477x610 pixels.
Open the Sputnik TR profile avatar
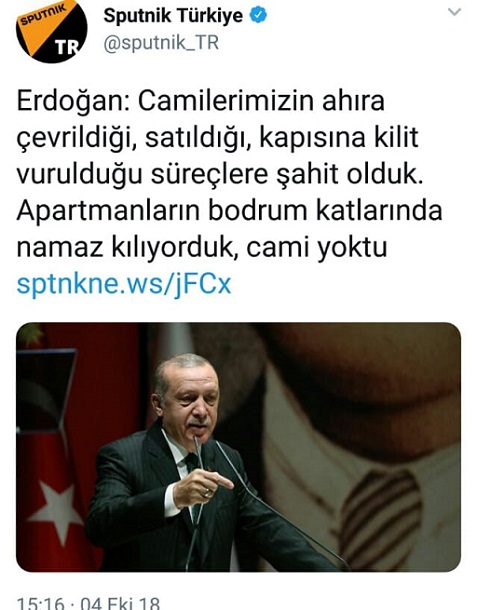[51, 31]
